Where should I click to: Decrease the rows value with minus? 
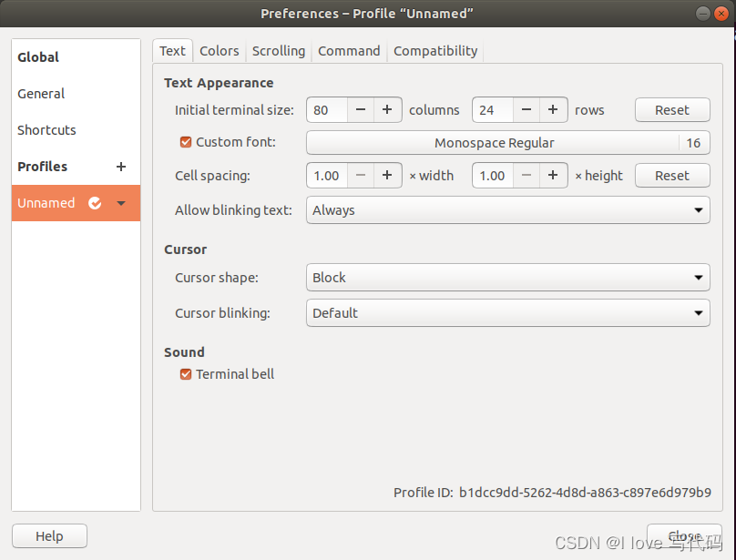point(526,110)
